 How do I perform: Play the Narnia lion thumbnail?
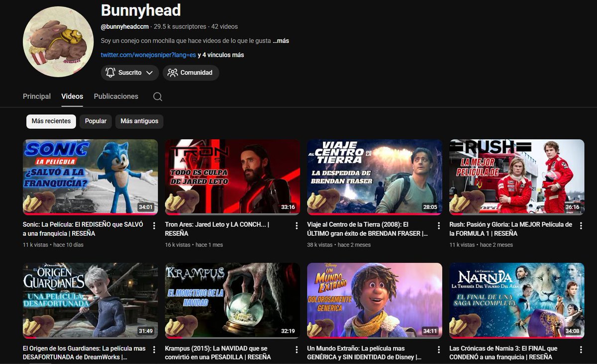click(x=517, y=301)
